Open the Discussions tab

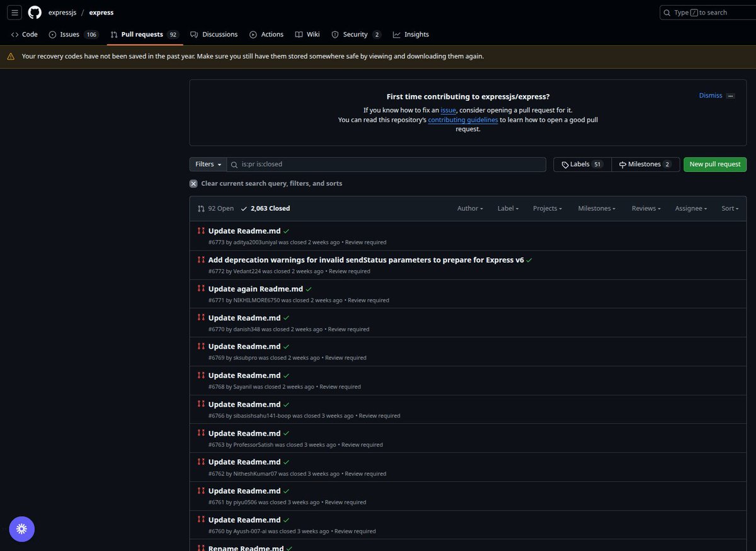(x=214, y=35)
